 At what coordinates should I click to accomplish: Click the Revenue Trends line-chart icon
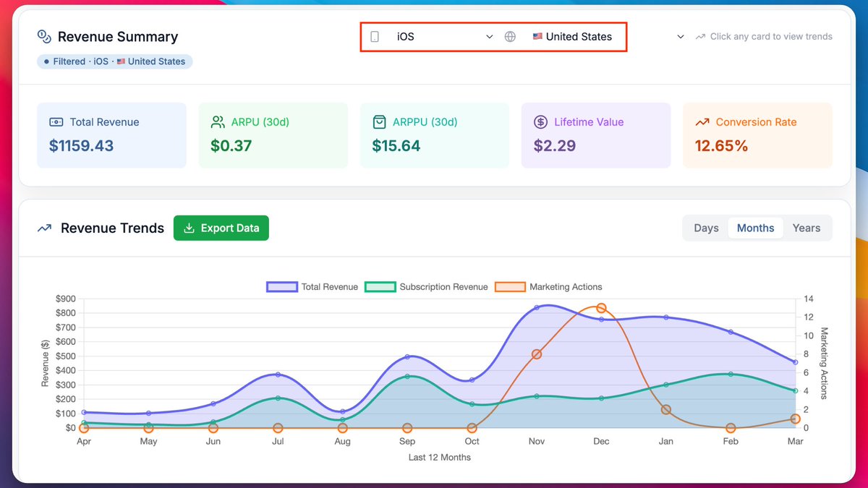click(x=44, y=228)
